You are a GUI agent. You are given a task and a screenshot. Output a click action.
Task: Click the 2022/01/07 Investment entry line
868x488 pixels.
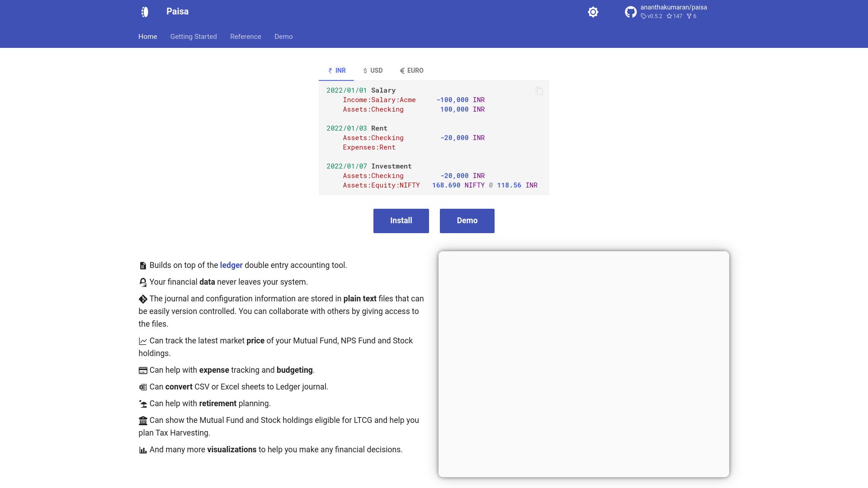tap(369, 166)
